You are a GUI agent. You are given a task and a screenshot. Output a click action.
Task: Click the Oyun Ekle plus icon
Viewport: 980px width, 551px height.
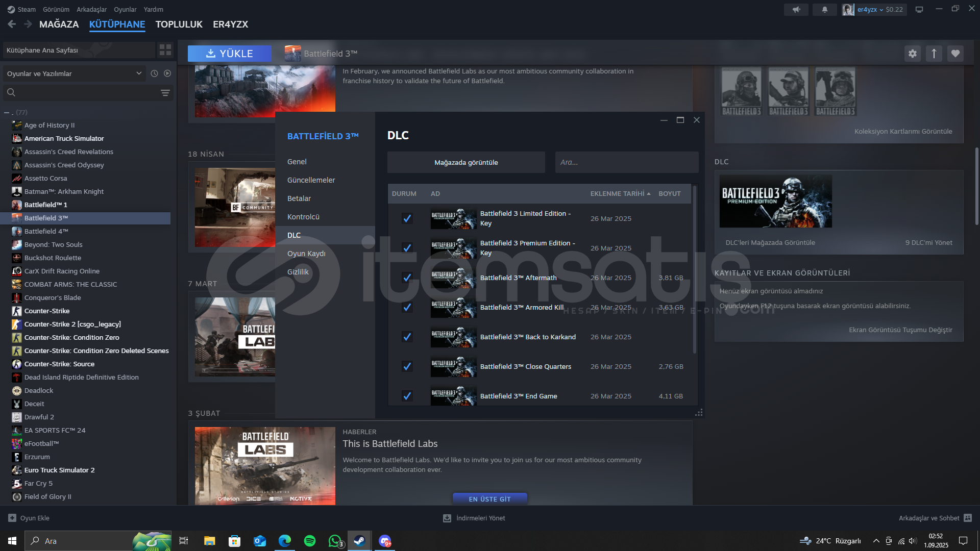point(12,518)
